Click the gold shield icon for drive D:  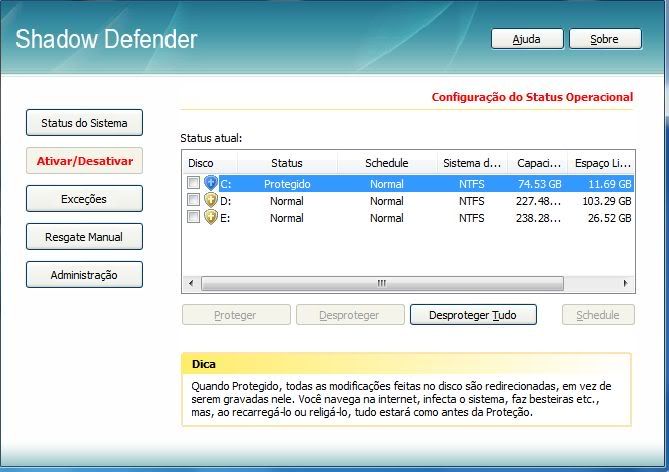(x=211, y=200)
